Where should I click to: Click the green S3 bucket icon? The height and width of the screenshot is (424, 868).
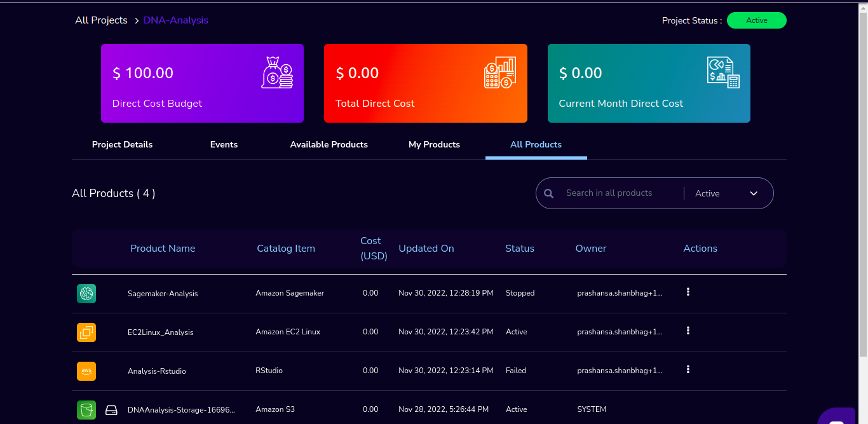[86, 410]
